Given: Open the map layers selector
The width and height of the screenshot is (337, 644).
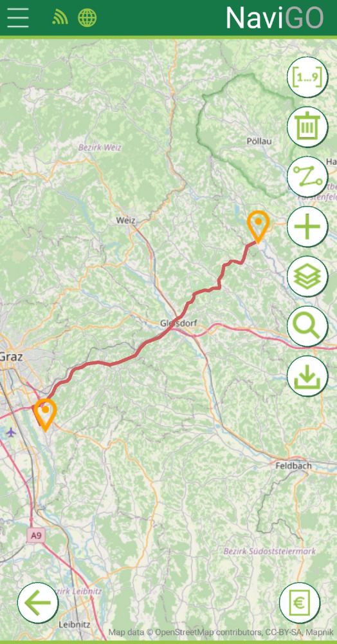Looking at the screenshot, I should (x=307, y=276).
